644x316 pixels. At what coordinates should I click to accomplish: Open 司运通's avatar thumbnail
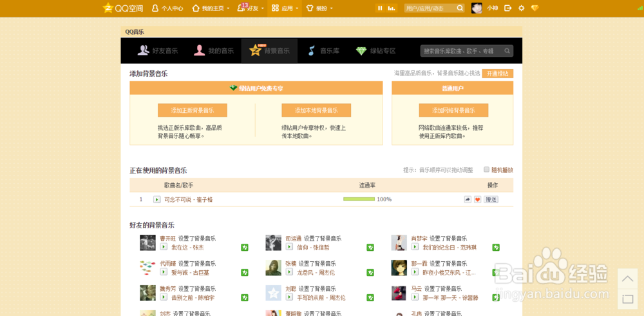click(274, 242)
